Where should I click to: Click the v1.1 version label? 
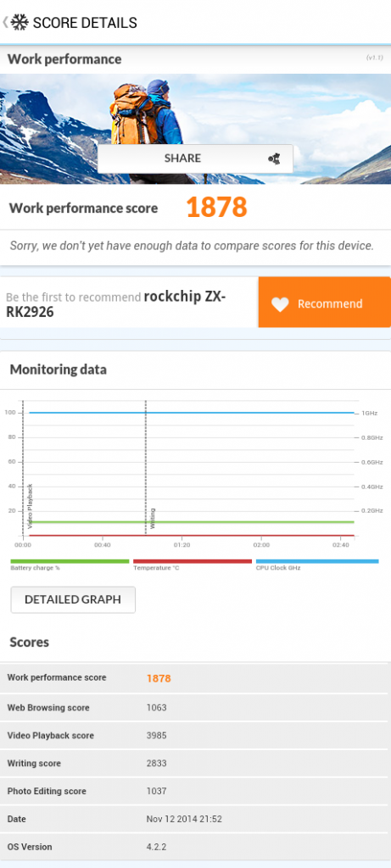374,58
